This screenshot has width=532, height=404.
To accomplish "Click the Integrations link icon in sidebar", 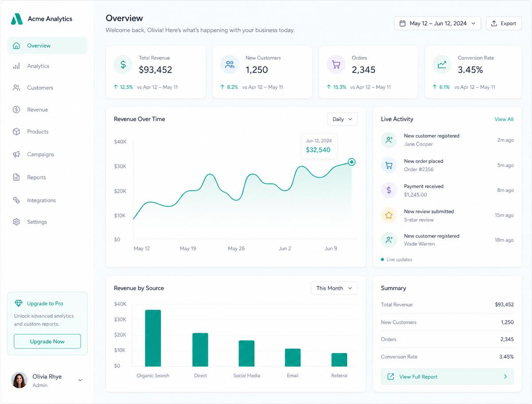I will click(16, 200).
